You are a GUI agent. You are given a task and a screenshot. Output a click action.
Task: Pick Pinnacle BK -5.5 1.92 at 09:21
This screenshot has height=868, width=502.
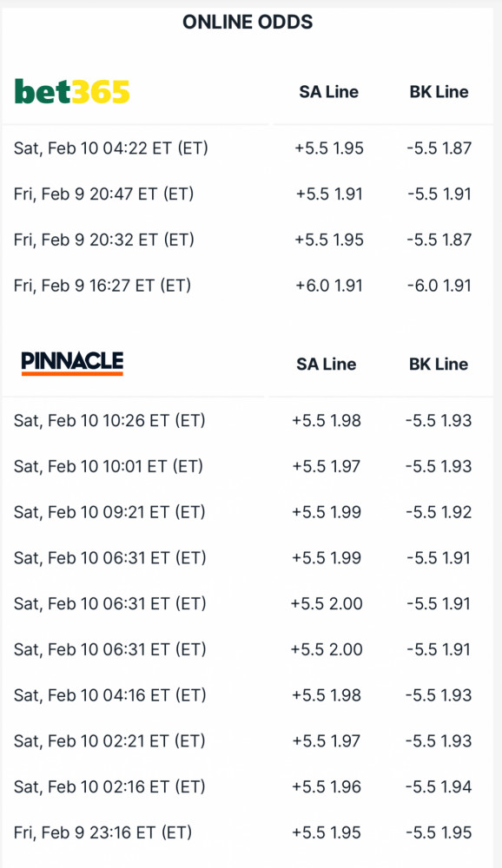click(439, 512)
